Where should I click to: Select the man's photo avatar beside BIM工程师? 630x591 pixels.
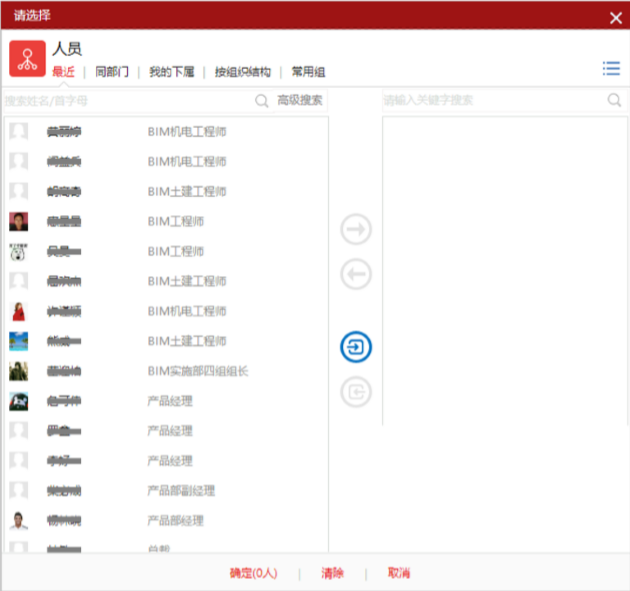click(18, 221)
